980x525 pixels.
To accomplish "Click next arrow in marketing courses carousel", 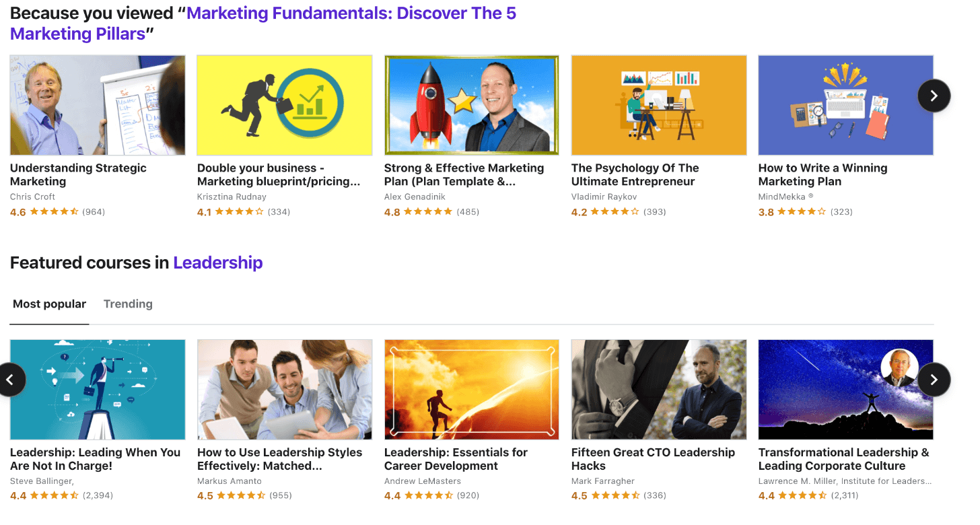I will click(x=934, y=96).
